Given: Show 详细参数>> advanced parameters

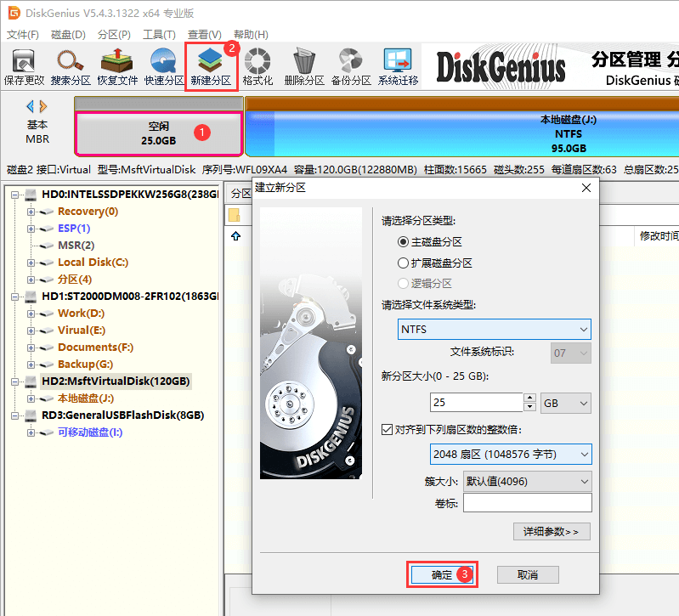Looking at the screenshot, I should [552, 532].
